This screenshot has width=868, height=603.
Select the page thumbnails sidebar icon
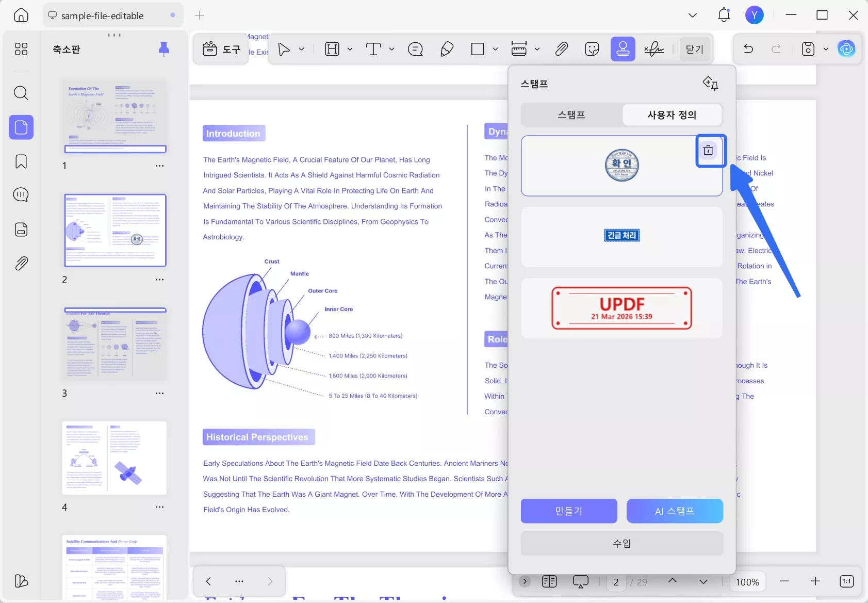pyautogui.click(x=21, y=127)
